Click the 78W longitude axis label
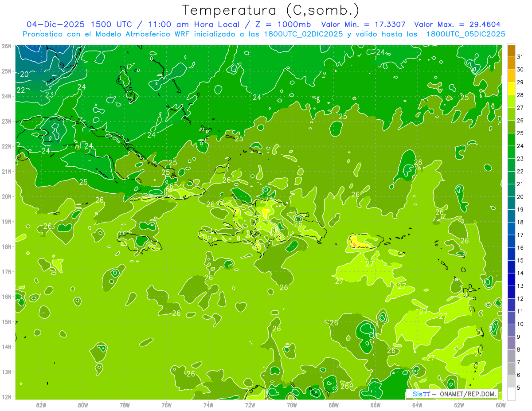The width and height of the screenshot is (532, 411). [125, 405]
